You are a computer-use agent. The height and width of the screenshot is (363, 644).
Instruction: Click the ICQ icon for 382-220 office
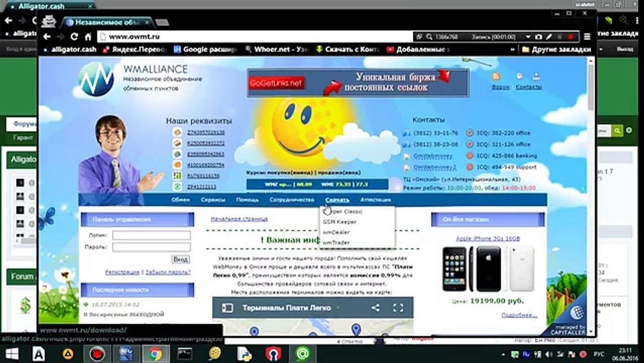(x=469, y=133)
